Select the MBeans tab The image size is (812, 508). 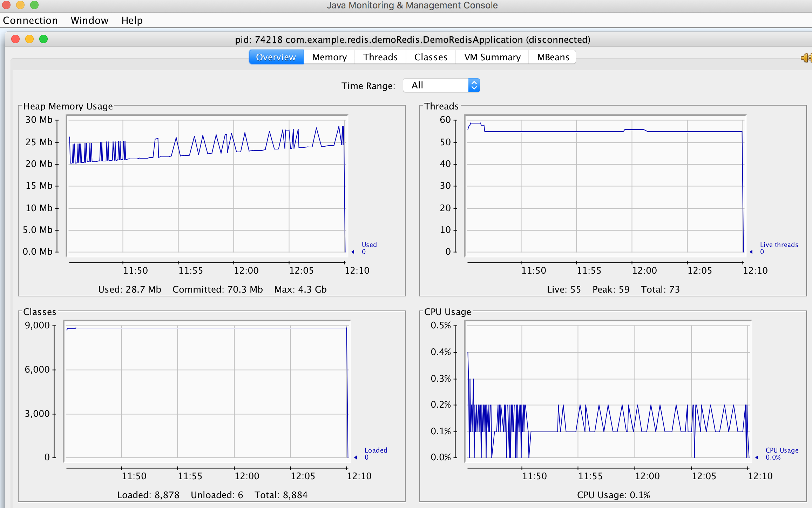[553, 57]
